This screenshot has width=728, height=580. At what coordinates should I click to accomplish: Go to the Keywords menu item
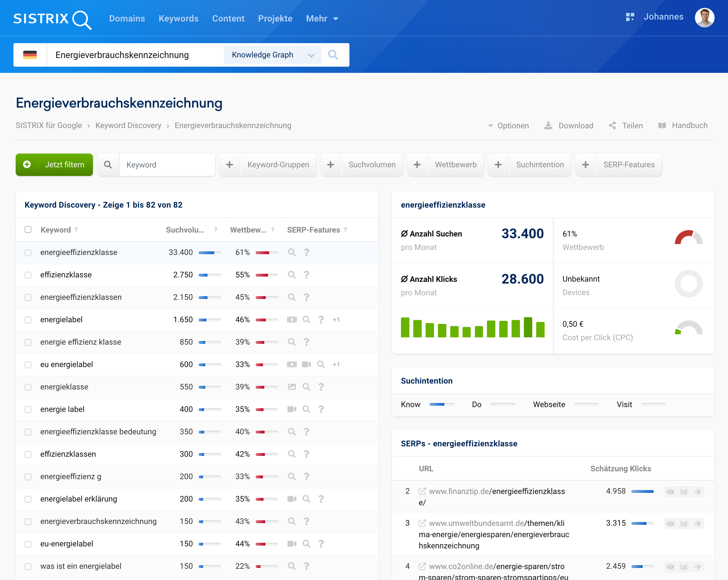coord(178,18)
